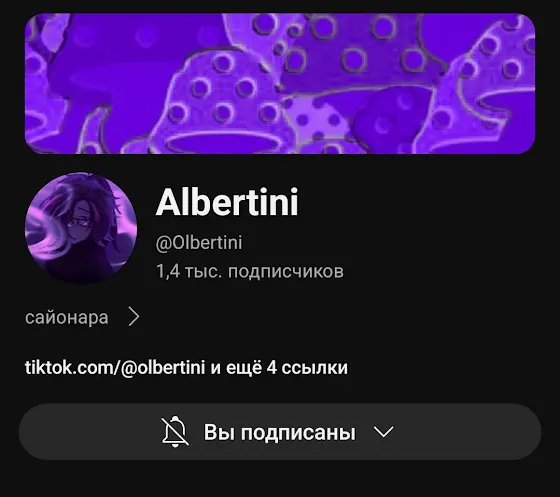Select the @Olbertini channel handle
The image size is (560, 497).
coord(199,243)
